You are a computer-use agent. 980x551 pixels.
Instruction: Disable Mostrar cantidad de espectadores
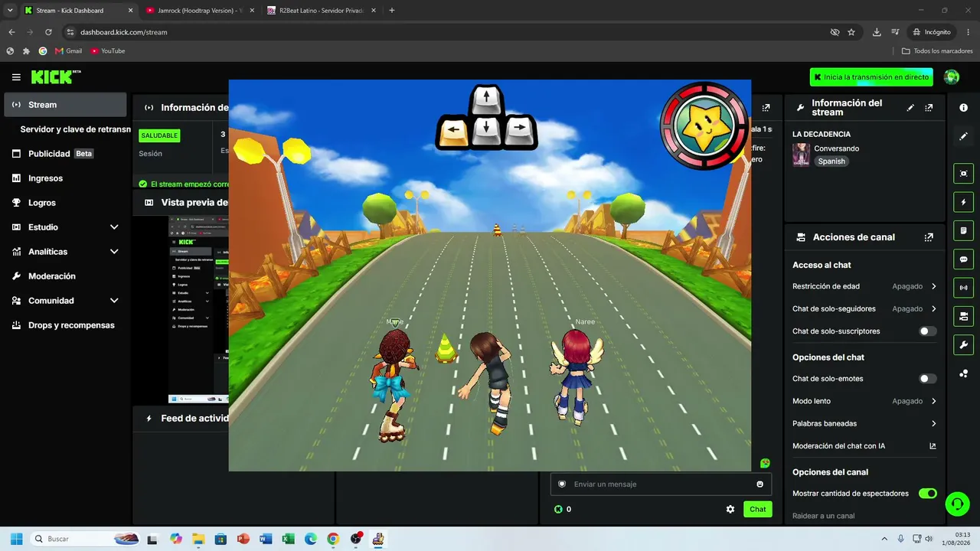coord(927,494)
